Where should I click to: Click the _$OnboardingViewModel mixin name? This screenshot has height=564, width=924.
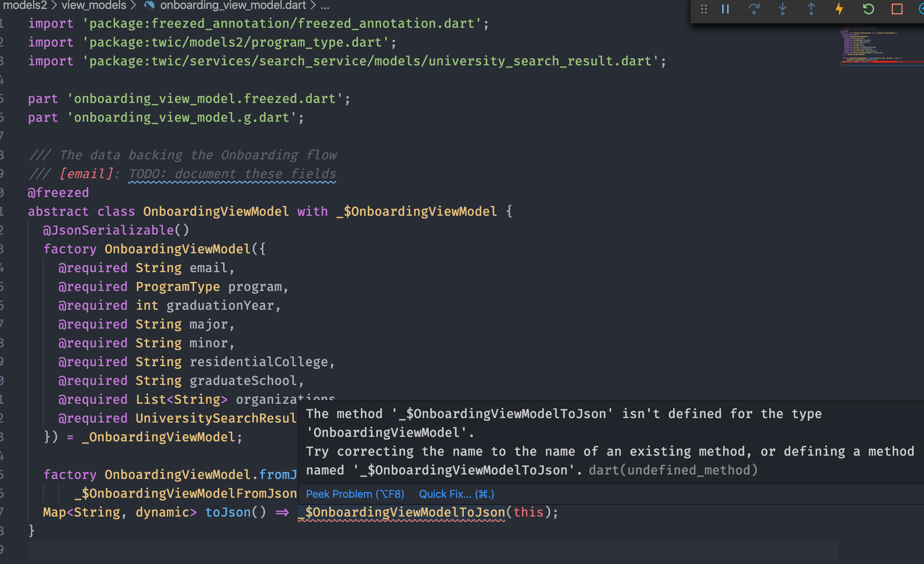417,211
